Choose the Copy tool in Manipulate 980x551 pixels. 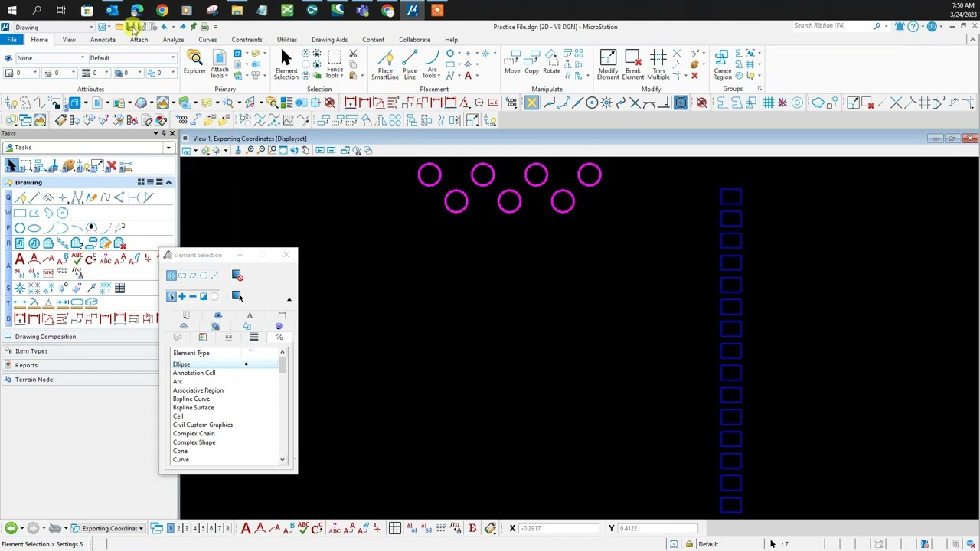click(531, 63)
